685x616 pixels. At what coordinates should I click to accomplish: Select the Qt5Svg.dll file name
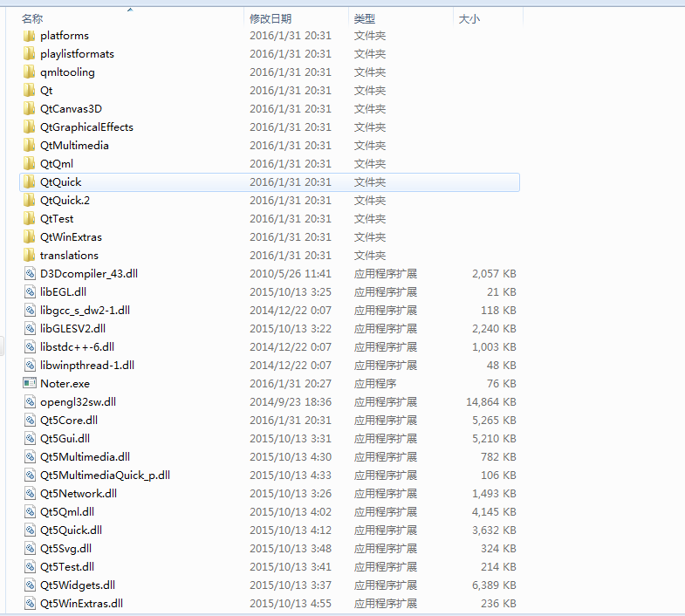point(66,549)
